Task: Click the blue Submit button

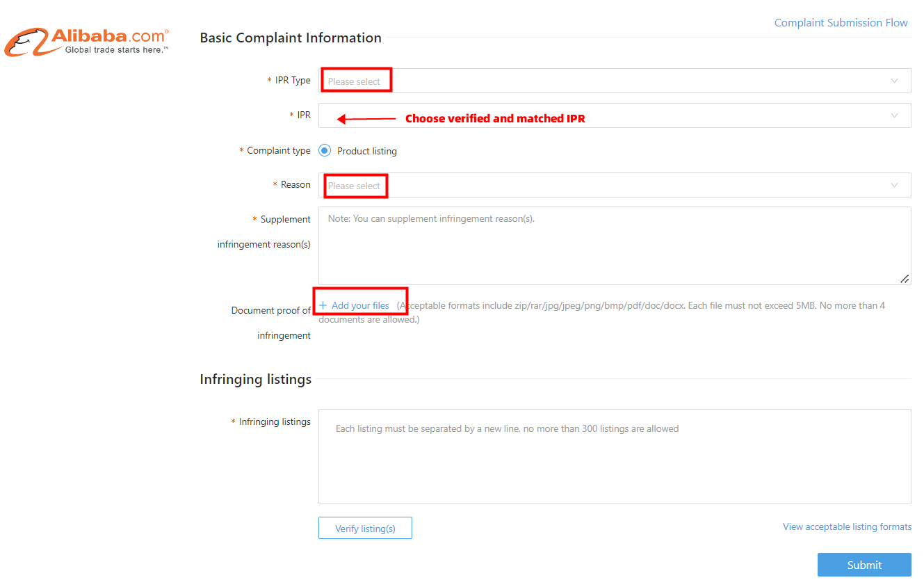Action: pos(864,565)
